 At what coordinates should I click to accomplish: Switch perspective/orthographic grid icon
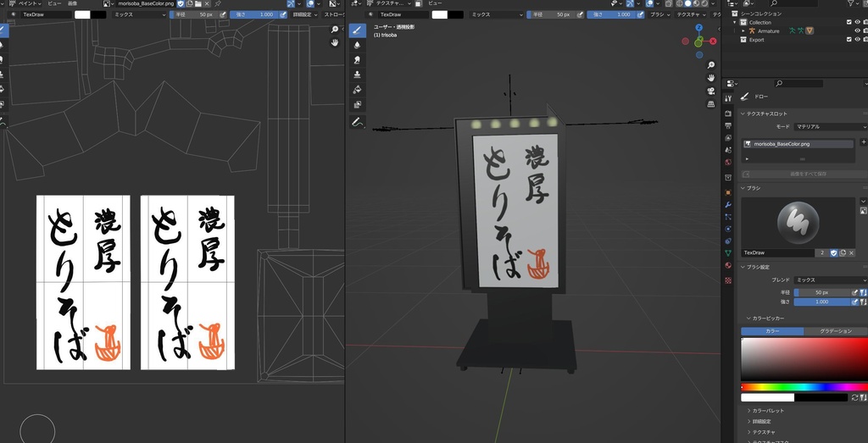coord(711,103)
